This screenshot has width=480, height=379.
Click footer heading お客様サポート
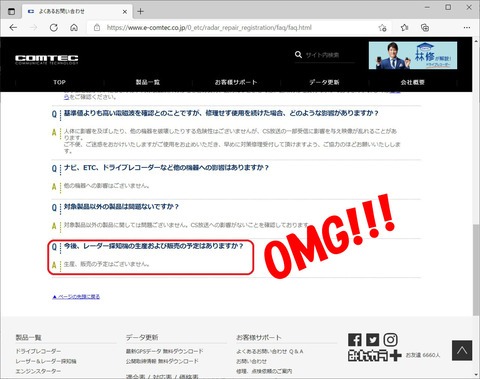tap(259, 337)
